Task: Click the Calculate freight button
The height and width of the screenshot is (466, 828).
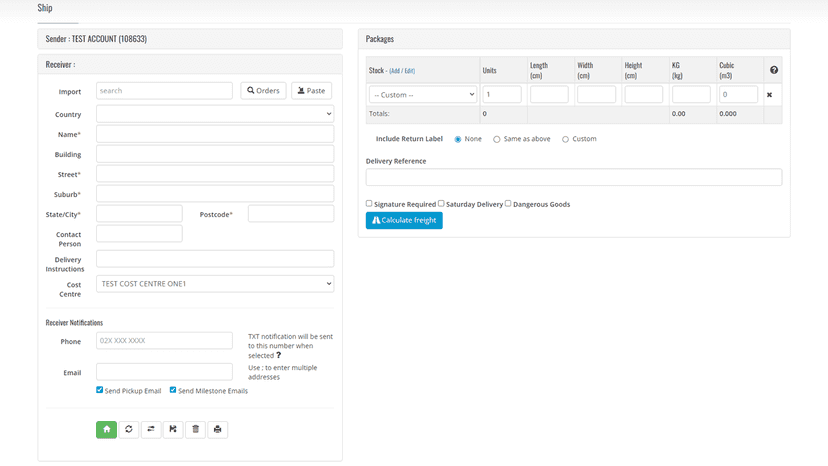Action: [404, 220]
